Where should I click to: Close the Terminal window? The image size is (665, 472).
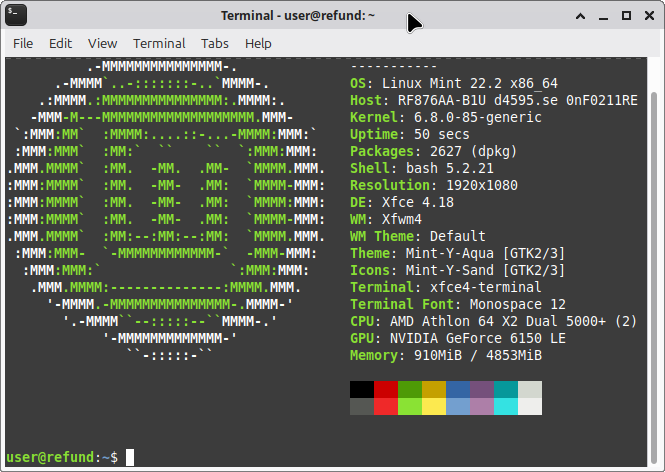(649, 16)
